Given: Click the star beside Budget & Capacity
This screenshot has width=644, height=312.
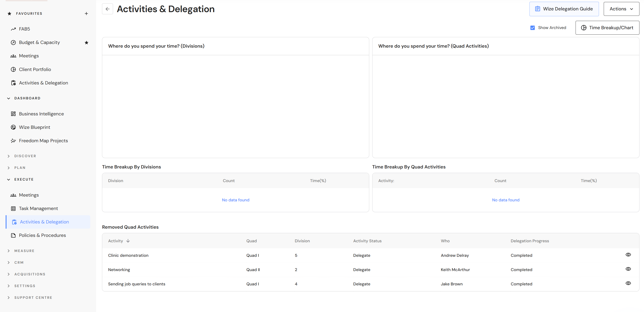Looking at the screenshot, I should [x=86, y=42].
